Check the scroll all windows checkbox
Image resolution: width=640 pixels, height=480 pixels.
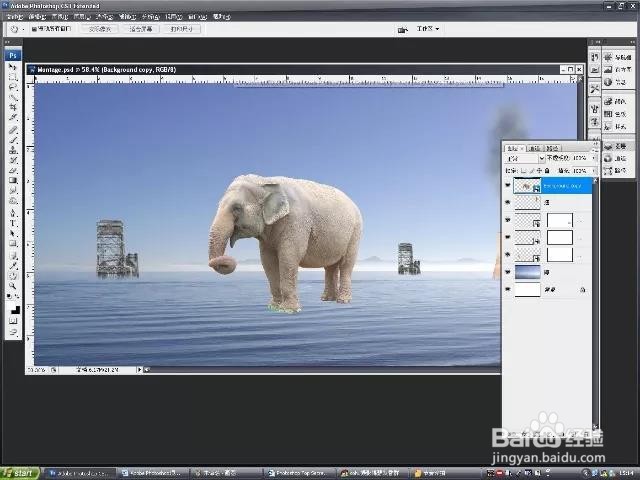[x=34, y=29]
